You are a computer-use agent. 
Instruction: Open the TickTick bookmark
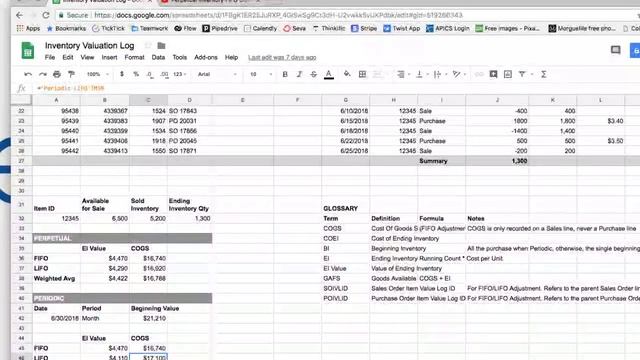(x=109, y=28)
